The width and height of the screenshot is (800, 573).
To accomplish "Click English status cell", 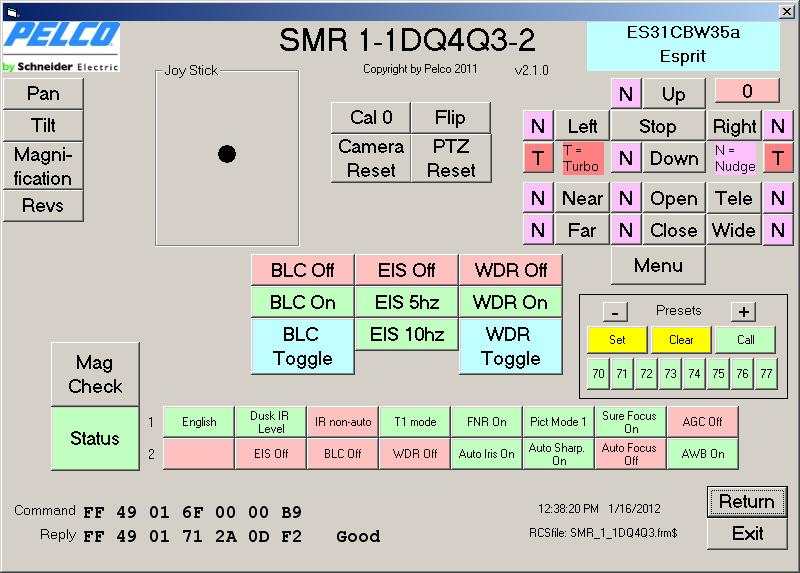I will [199, 422].
